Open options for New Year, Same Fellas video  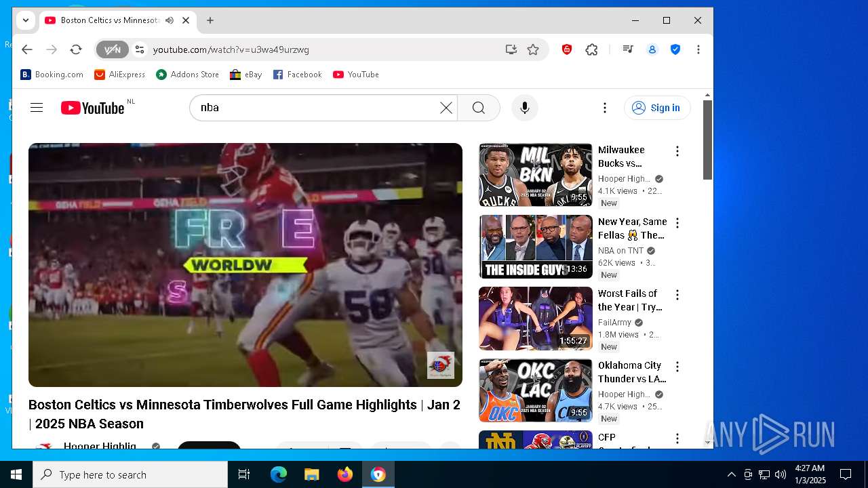[x=677, y=223]
